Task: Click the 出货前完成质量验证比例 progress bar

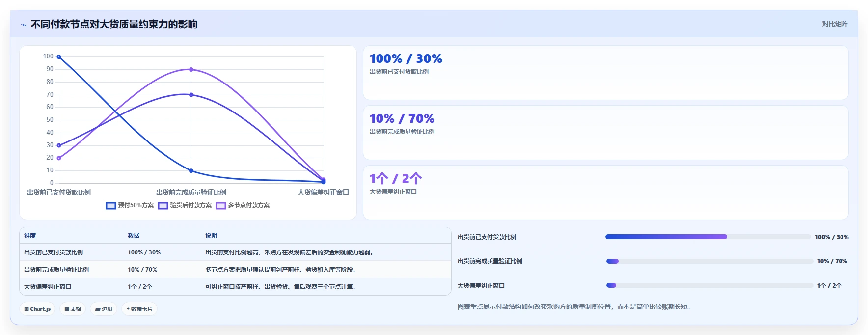Action: pyautogui.click(x=709, y=261)
